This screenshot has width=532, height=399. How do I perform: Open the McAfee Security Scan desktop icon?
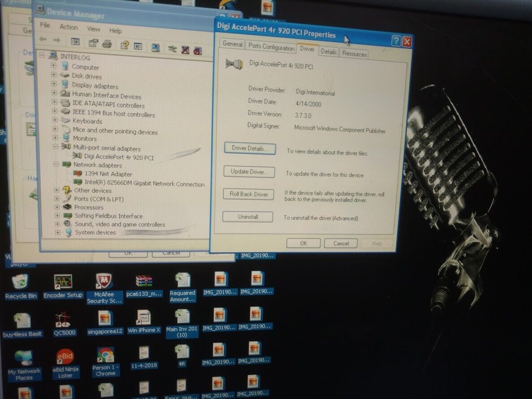[104, 288]
